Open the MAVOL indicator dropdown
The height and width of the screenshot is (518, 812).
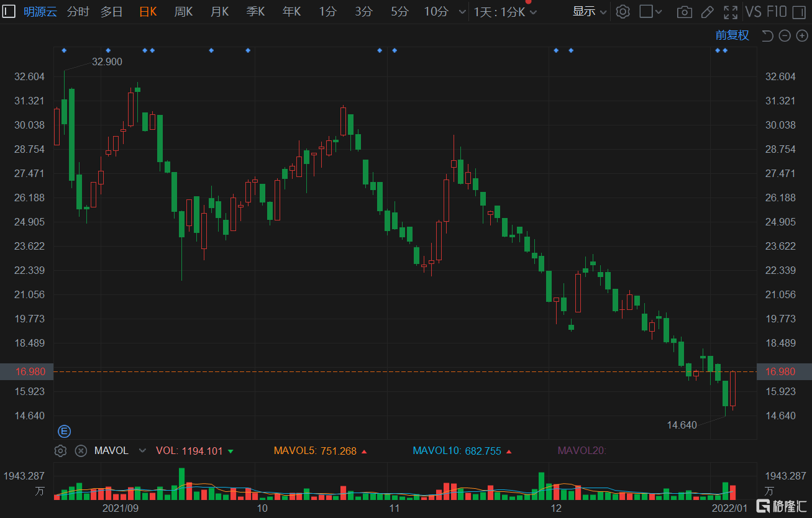[x=142, y=451]
